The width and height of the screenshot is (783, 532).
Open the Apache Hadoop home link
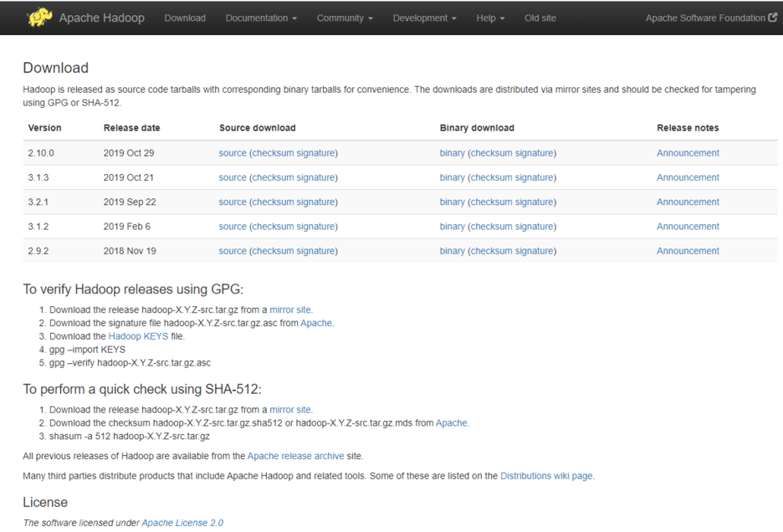coord(102,18)
